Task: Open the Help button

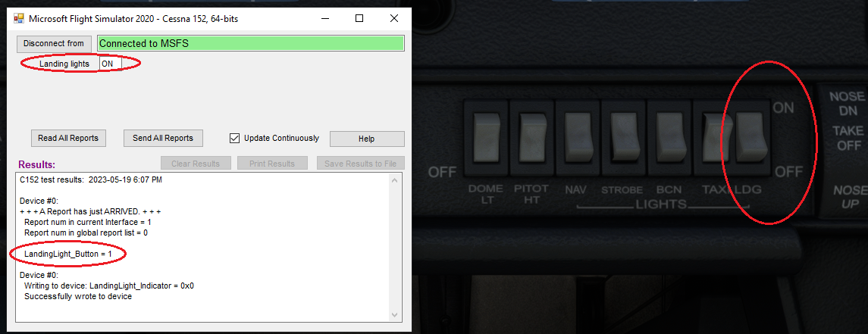Action: (x=367, y=139)
